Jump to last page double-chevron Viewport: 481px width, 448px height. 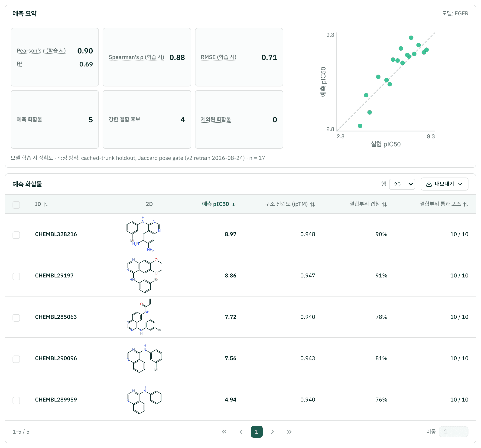point(289,432)
